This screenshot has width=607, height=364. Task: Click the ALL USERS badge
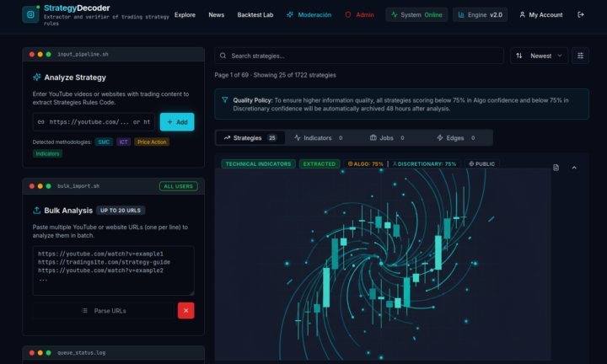[179, 186]
